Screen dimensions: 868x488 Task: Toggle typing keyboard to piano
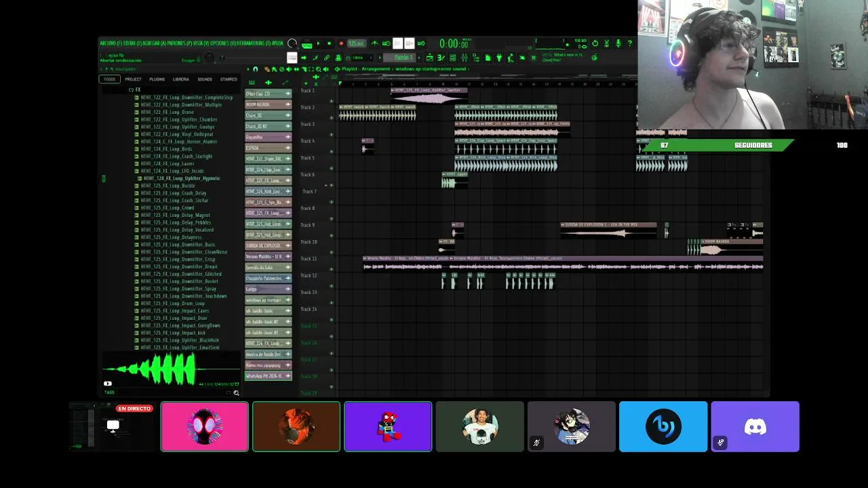click(x=292, y=58)
